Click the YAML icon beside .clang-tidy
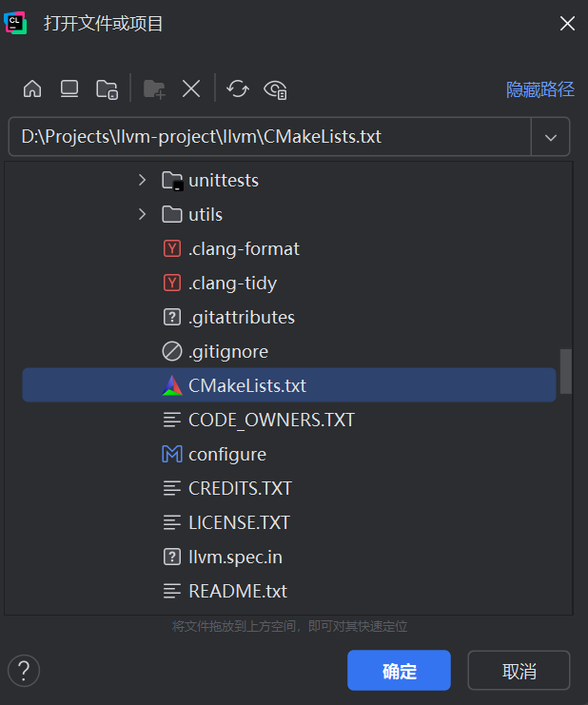Image resolution: width=588 pixels, height=705 pixels. coord(171,283)
